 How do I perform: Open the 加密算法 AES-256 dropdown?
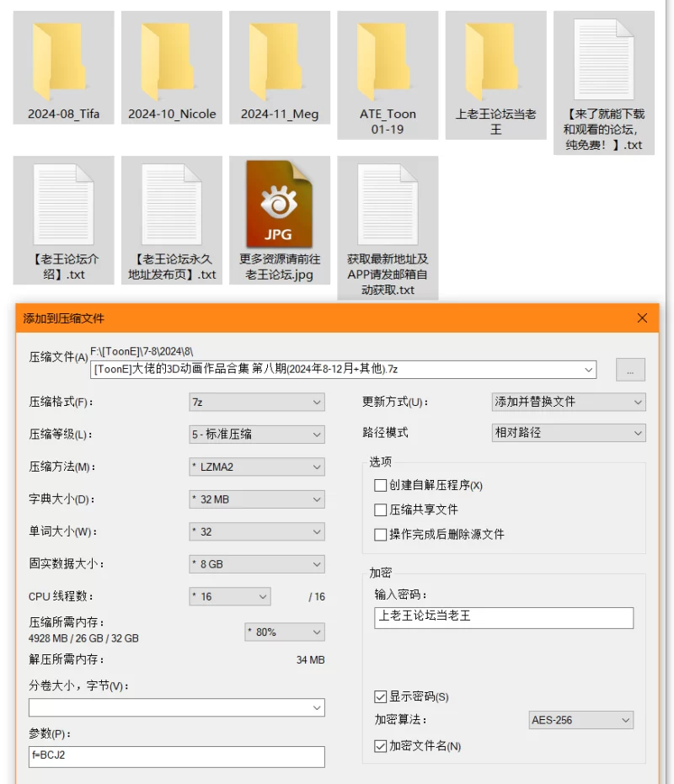point(581,720)
